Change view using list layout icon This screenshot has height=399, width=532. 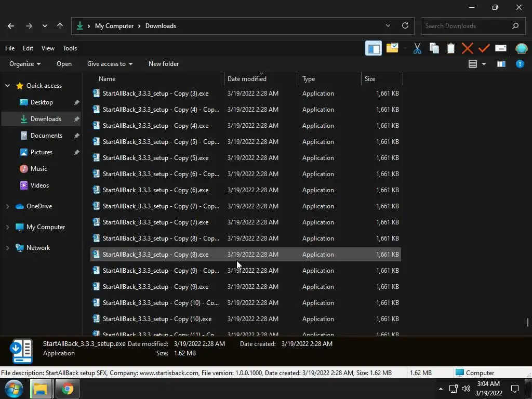(x=473, y=64)
